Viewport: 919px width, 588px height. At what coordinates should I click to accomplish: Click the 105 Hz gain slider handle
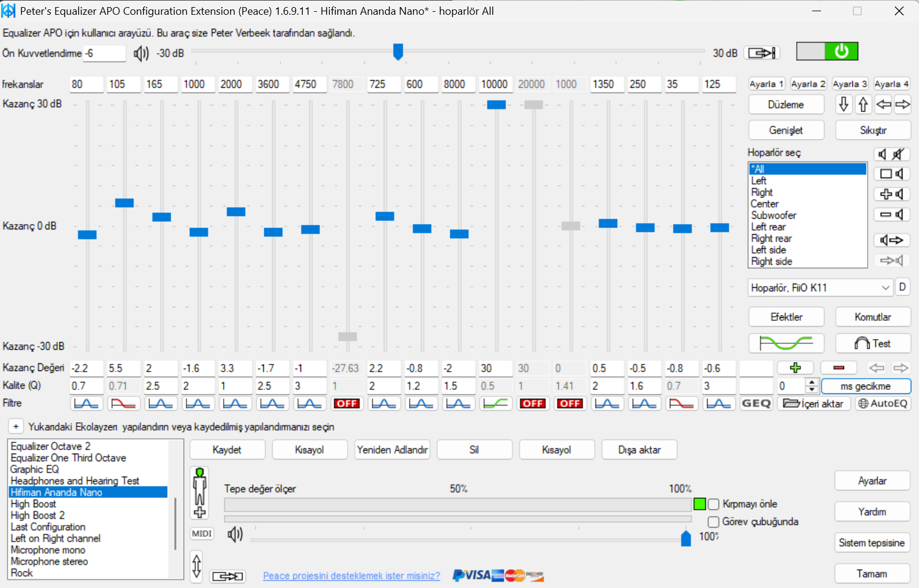click(x=124, y=203)
